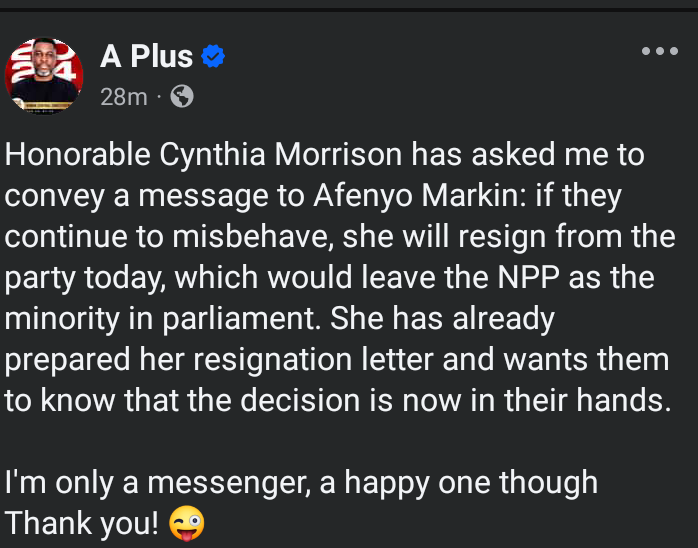Click the globe public audience icon
This screenshot has width=698, height=548.
(182, 96)
